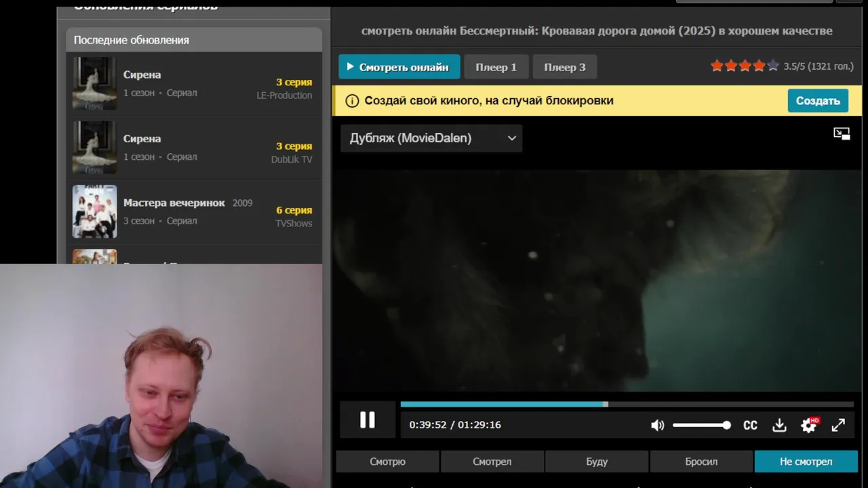Mark film as Смотрел
The image size is (868, 488).
[x=492, y=462]
